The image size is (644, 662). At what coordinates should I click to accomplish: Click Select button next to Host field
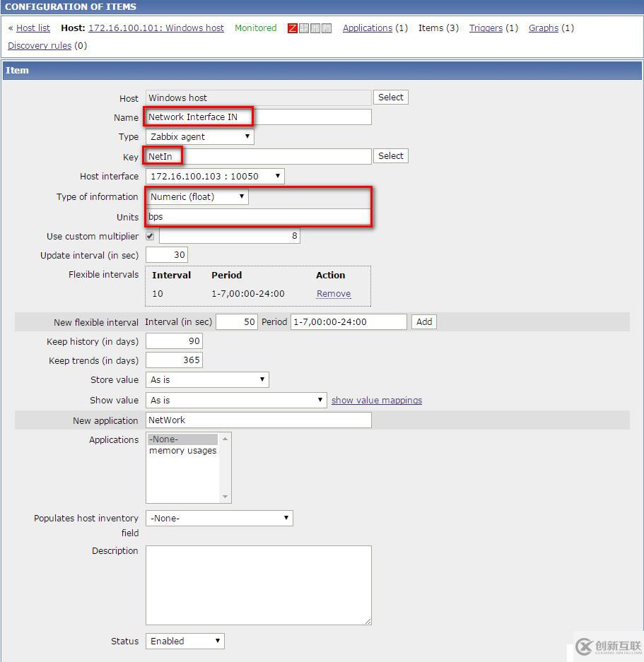[x=390, y=97]
